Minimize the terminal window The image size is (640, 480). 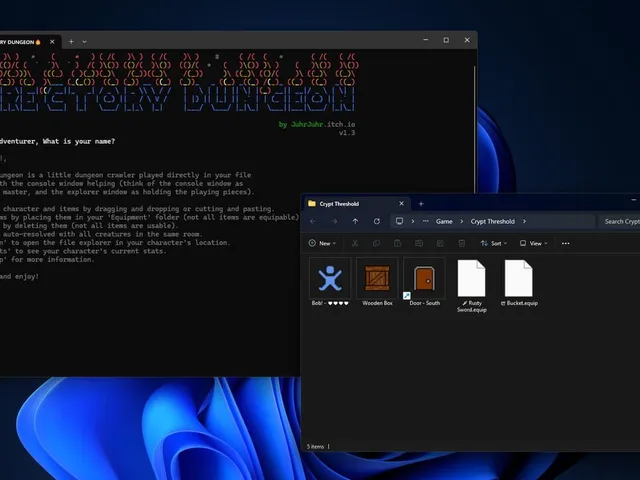426,40
